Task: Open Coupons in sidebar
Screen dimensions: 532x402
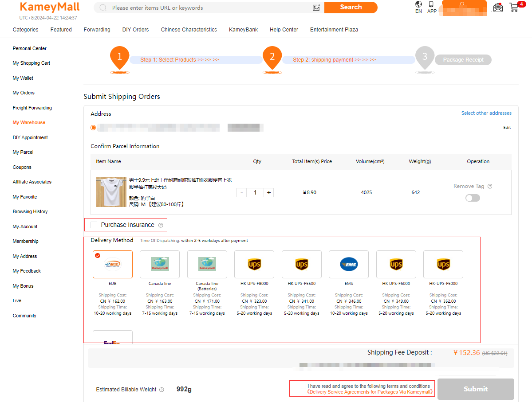Action: tap(22, 167)
